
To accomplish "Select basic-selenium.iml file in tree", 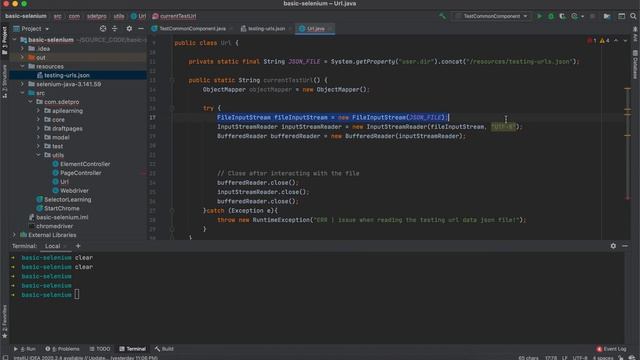I will [62, 218].
